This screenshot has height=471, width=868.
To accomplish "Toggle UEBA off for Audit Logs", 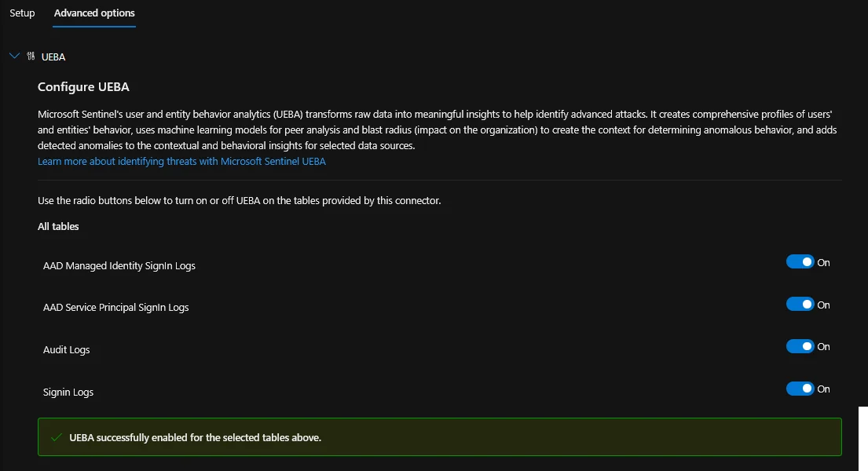I will pyautogui.click(x=800, y=346).
